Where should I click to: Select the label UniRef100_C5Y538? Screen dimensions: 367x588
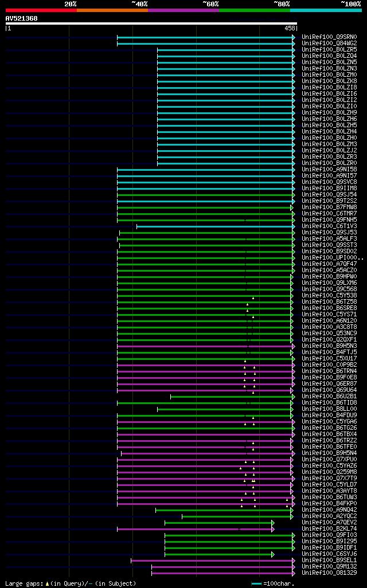tap(330, 296)
